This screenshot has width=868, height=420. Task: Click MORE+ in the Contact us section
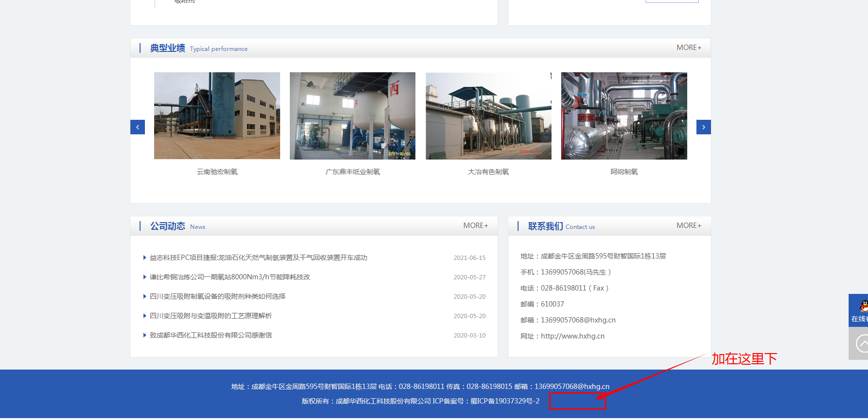point(688,226)
